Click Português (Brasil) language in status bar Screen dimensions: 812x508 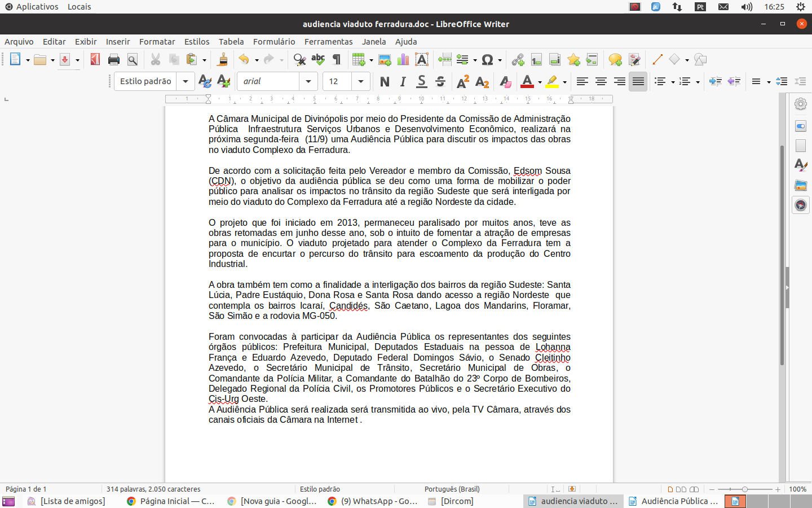pos(452,489)
